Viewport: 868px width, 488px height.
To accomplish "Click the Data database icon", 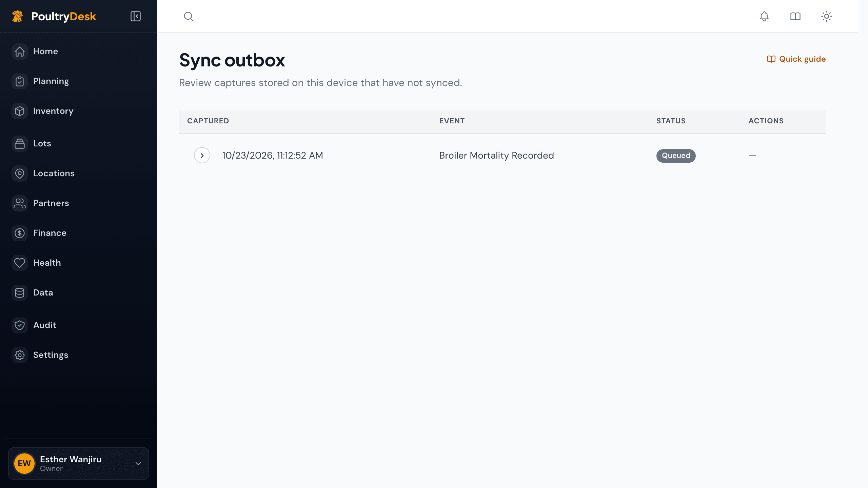I will pyautogui.click(x=20, y=293).
